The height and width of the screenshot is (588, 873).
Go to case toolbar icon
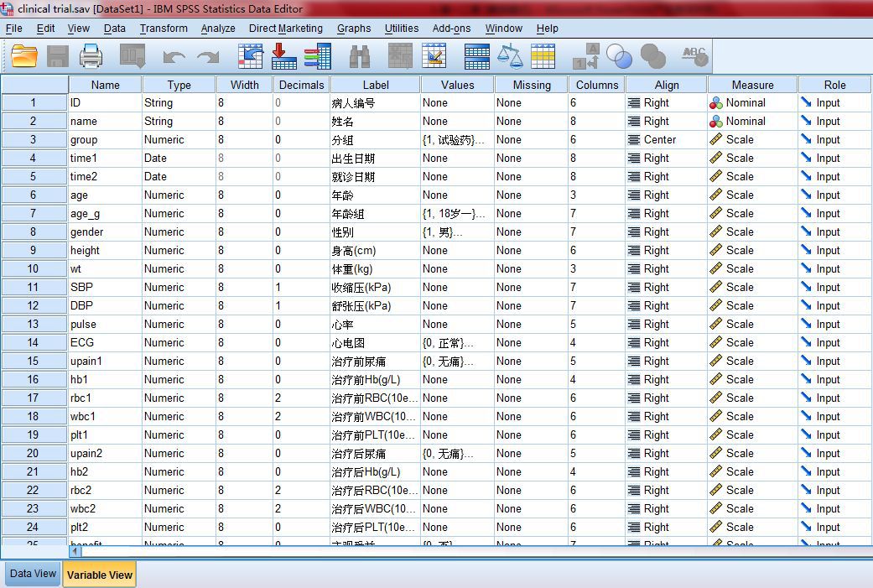(250, 56)
